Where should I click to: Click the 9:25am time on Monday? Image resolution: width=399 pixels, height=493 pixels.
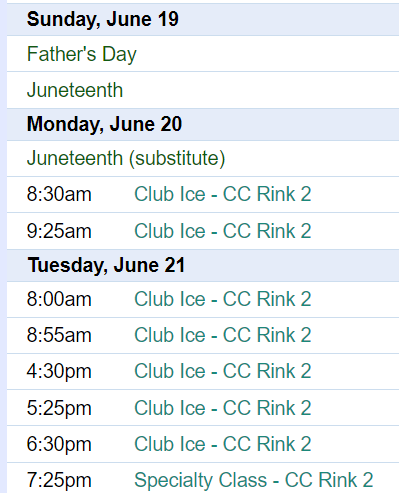tap(59, 231)
